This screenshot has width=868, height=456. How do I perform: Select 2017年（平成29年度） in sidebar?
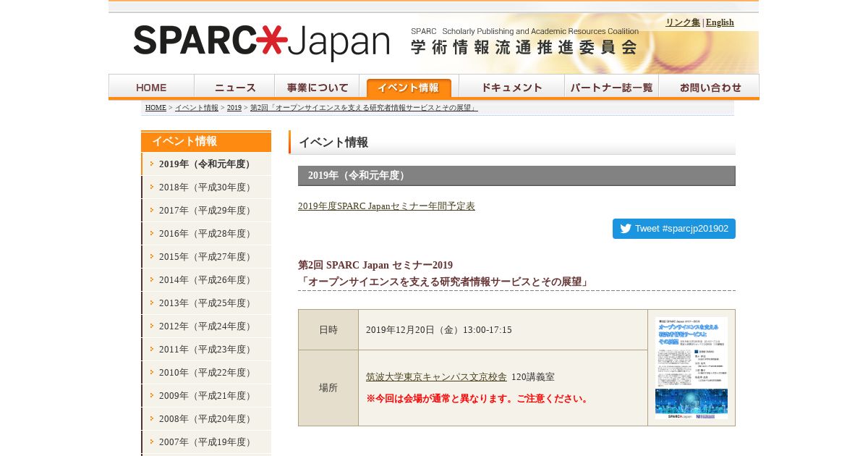(x=206, y=211)
